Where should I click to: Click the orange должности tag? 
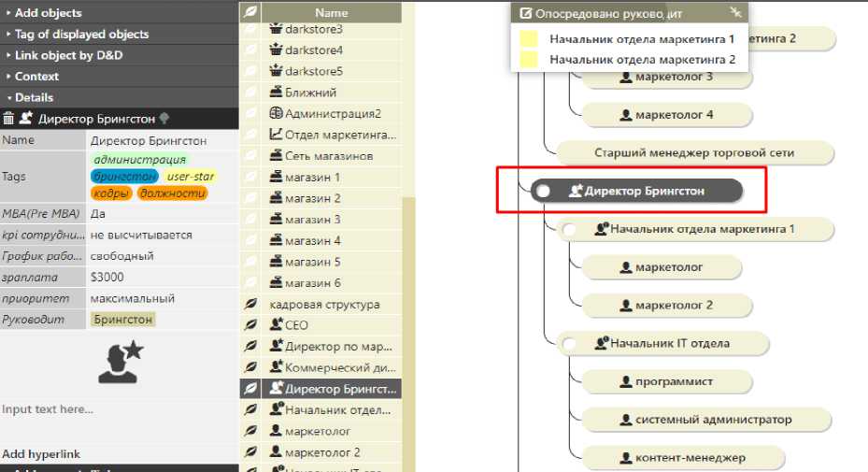(172, 193)
